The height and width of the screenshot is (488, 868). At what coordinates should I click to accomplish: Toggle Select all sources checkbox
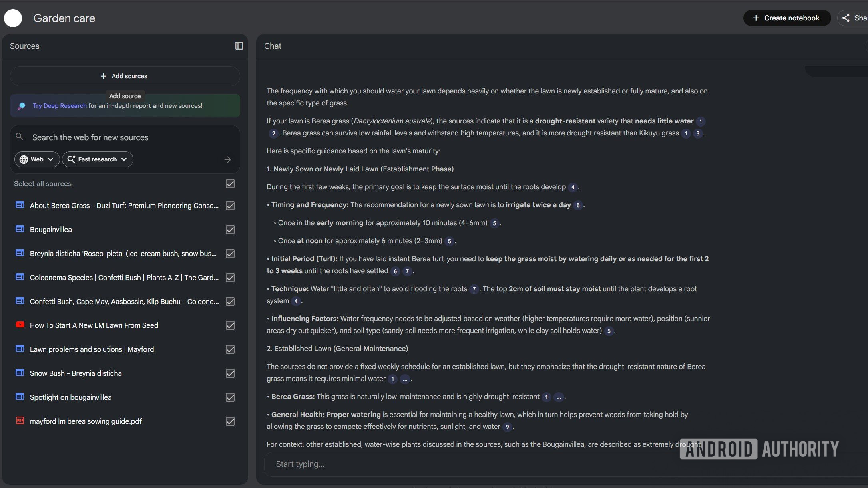(x=230, y=184)
